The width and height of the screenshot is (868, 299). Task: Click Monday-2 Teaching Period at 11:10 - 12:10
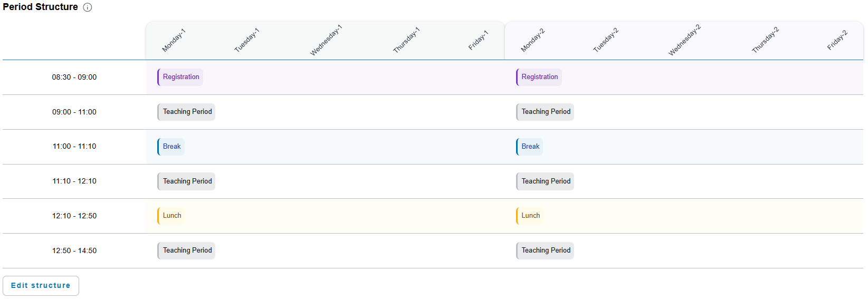click(x=545, y=181)
